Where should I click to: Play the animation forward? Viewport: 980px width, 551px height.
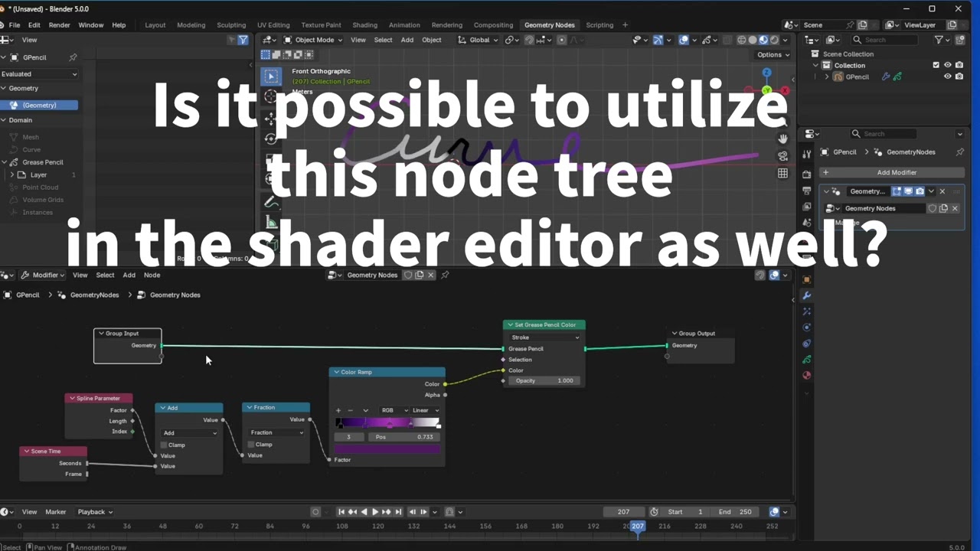375,512
